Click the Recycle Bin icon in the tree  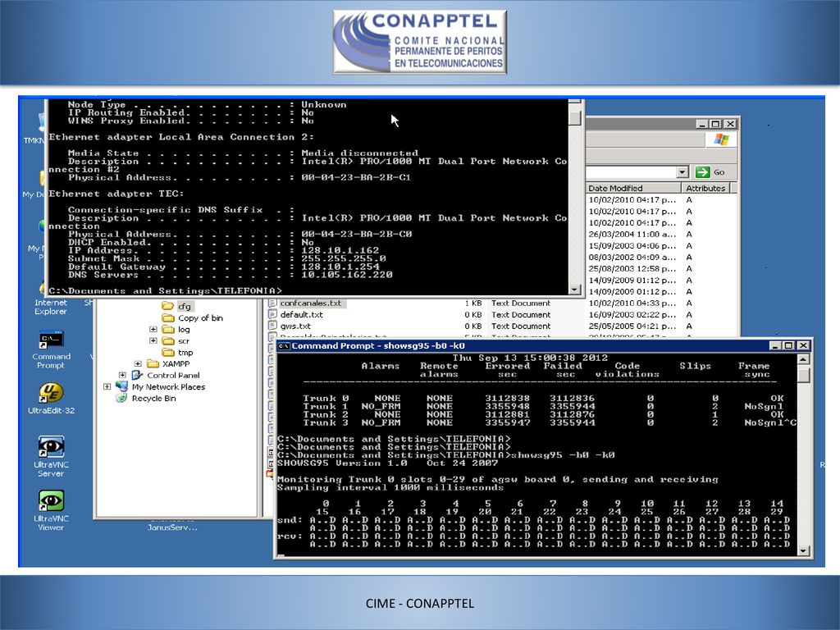(122, 398)
